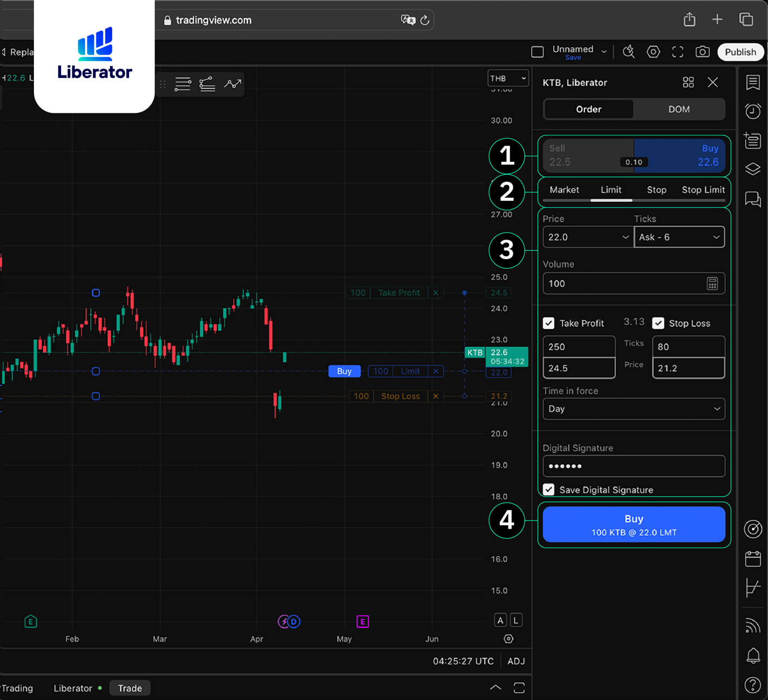Maximize the bottom panel square icon
The height and width of the screenshot is (700, 768).
tap(519, 688)
